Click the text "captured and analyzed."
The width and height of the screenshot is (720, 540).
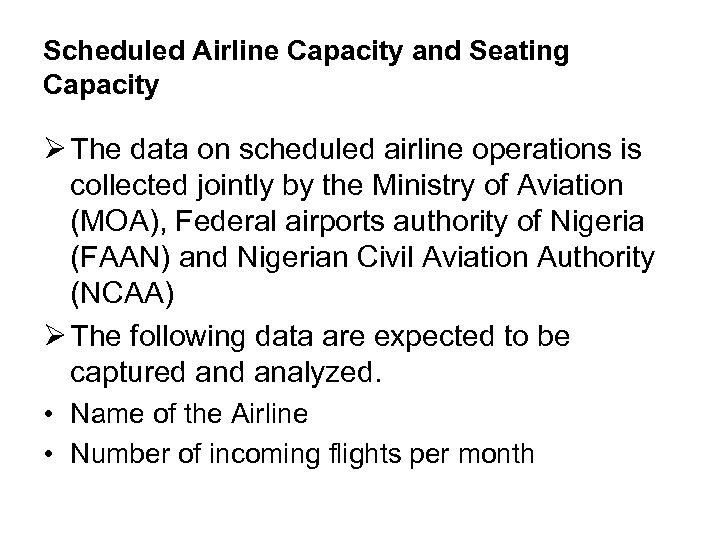pyautogui.click(x=227, y=371)
